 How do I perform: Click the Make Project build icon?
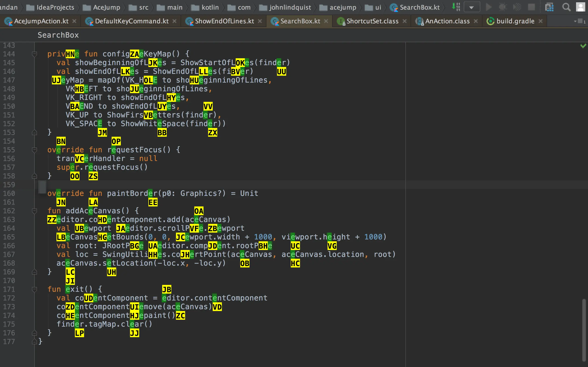click(x=456, y=7)
